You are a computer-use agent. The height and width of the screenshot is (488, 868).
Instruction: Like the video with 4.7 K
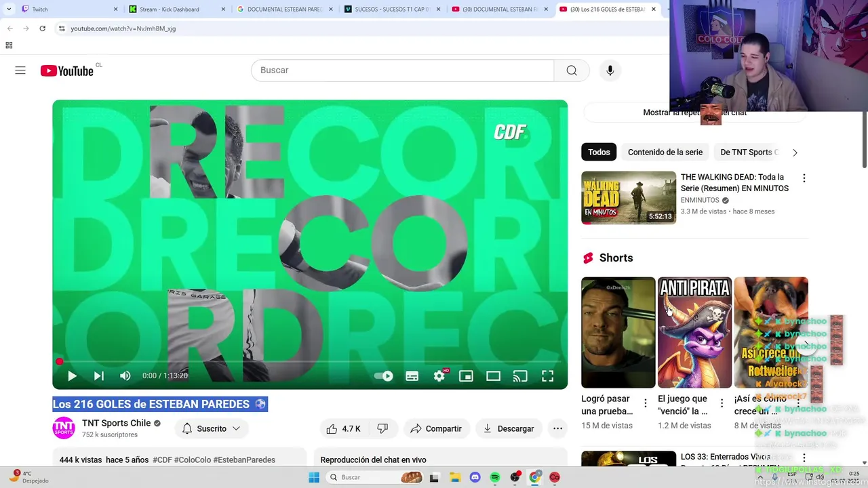(343, 428)
